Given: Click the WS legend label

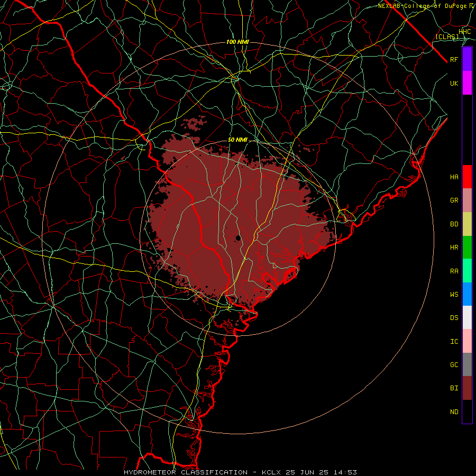Looking at the screenshot, I should 454,294.
